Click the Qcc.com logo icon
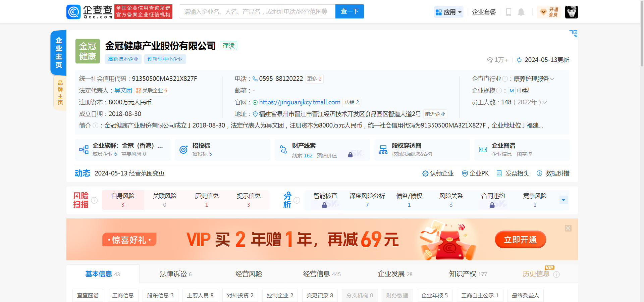Screen dimensions: 644x302 click(73, 12)
